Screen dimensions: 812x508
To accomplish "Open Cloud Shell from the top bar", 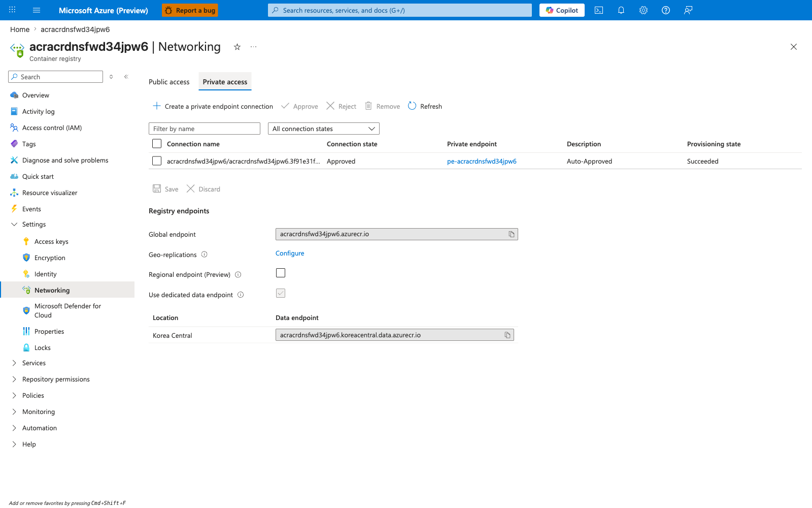I will 599,10.
